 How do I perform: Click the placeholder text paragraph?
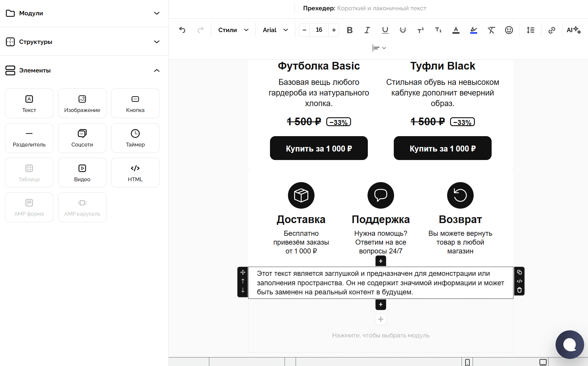pyautogui.click(x=381, y=283)
